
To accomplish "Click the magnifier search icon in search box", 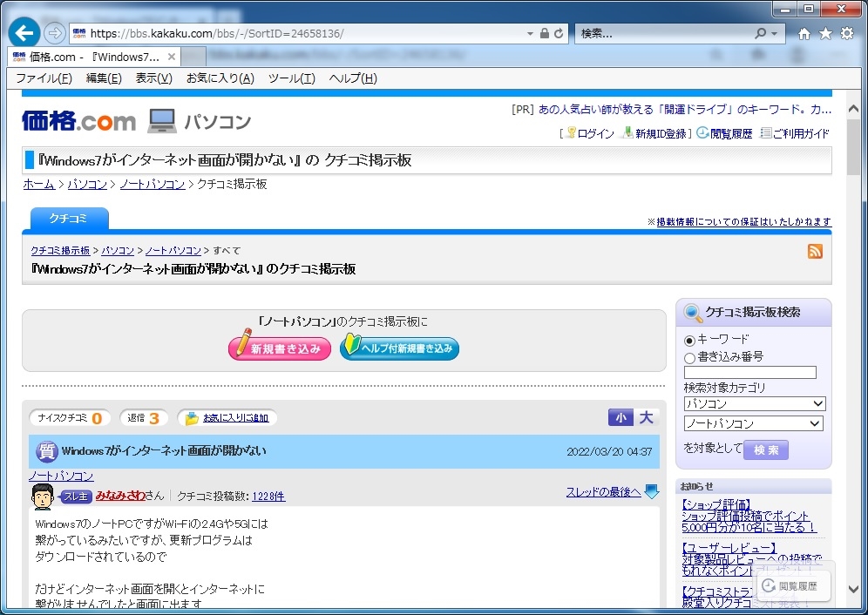I will 760,33.
